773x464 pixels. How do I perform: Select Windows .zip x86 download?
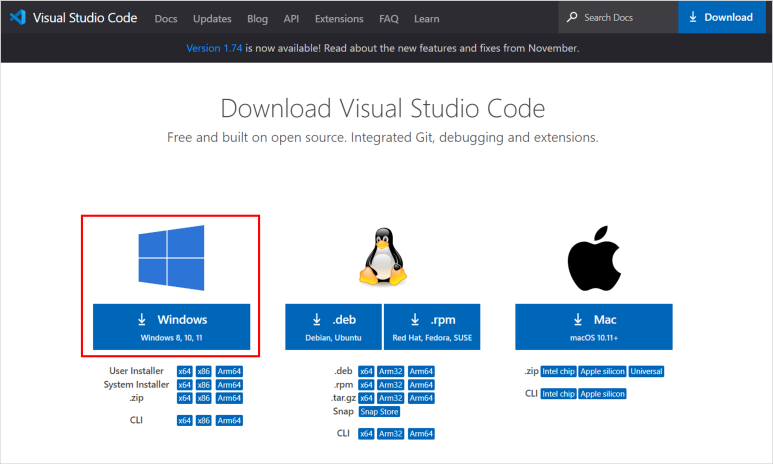[204, 398]
